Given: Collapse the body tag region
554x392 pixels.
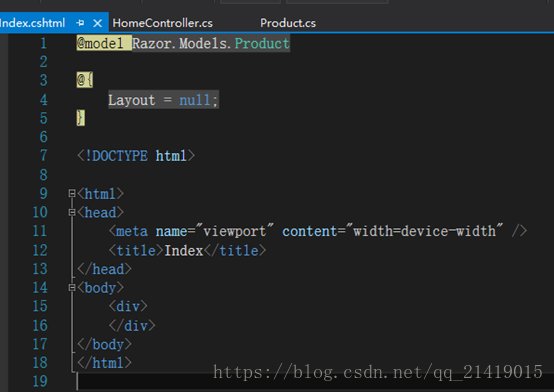Looking at the screenshot, I should coord(72,287).
